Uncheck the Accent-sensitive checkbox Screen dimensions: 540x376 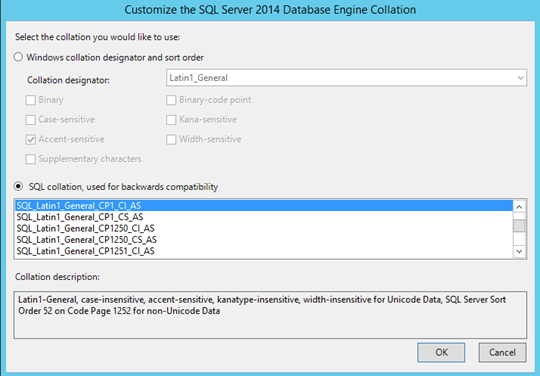click(x=31, y=139)
